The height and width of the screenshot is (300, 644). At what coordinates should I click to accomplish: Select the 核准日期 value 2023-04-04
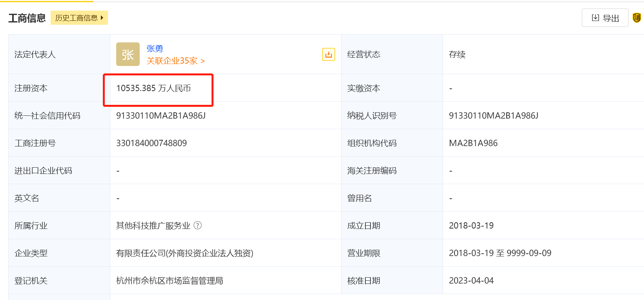471,281
